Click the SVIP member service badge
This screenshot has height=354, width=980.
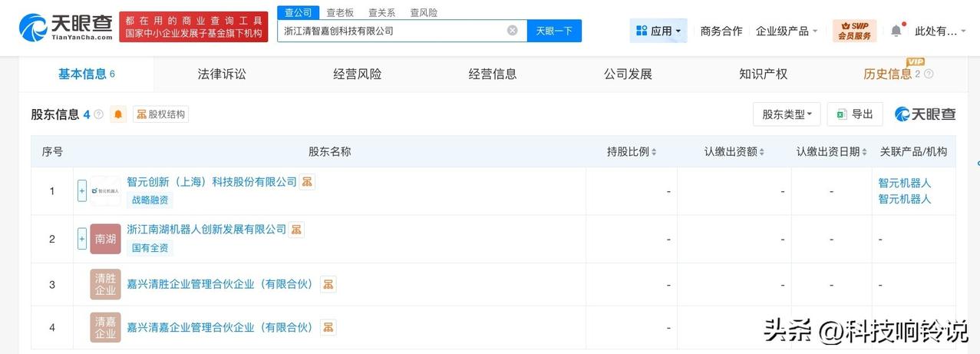(x=854, y=31)
